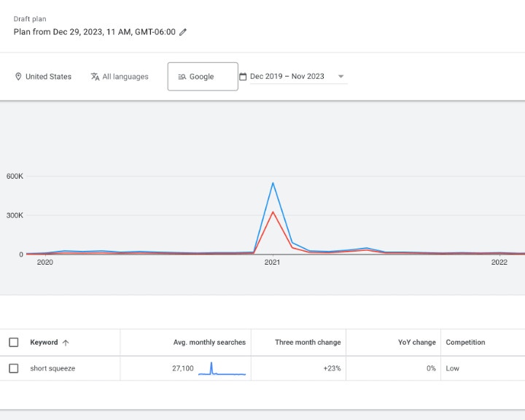Click the 2021 peak on blue line
The height and width of the screenshot is (420, 525).
point(273,183)
